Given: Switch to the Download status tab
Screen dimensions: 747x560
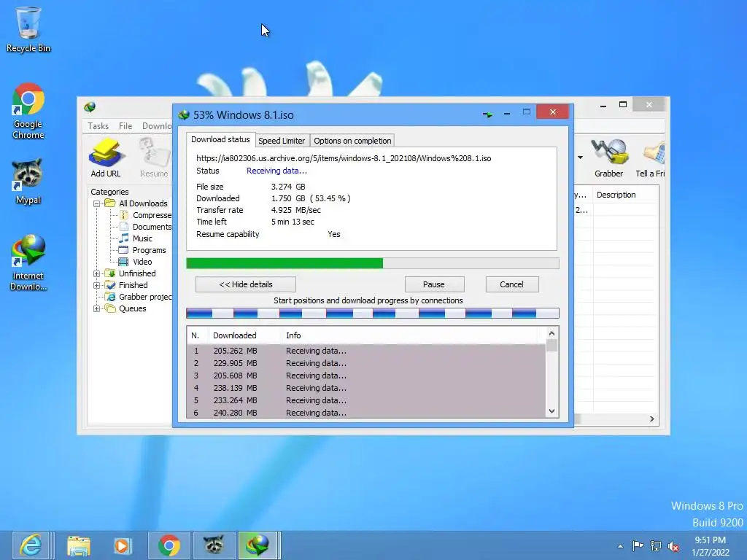Looking at the screenshot, I should coord(220,139).
